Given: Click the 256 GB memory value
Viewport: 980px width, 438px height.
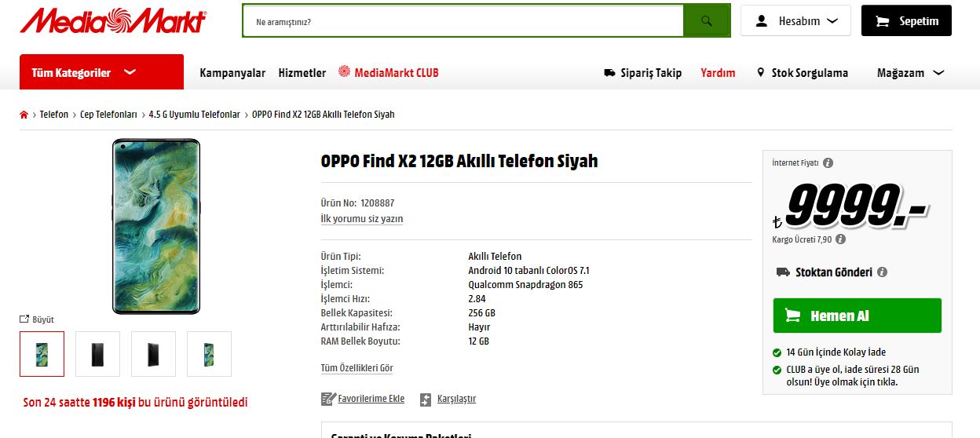Looking at the screenshot, I should point(482,313).
